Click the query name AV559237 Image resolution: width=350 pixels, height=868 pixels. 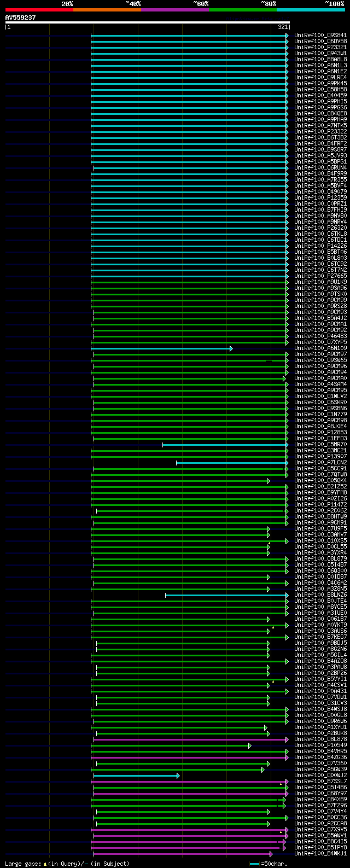pos(21,18)
